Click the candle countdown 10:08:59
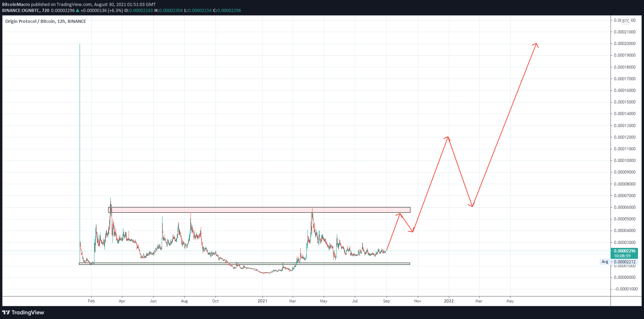The image size is (644, 319). click(x=622, y=256)
